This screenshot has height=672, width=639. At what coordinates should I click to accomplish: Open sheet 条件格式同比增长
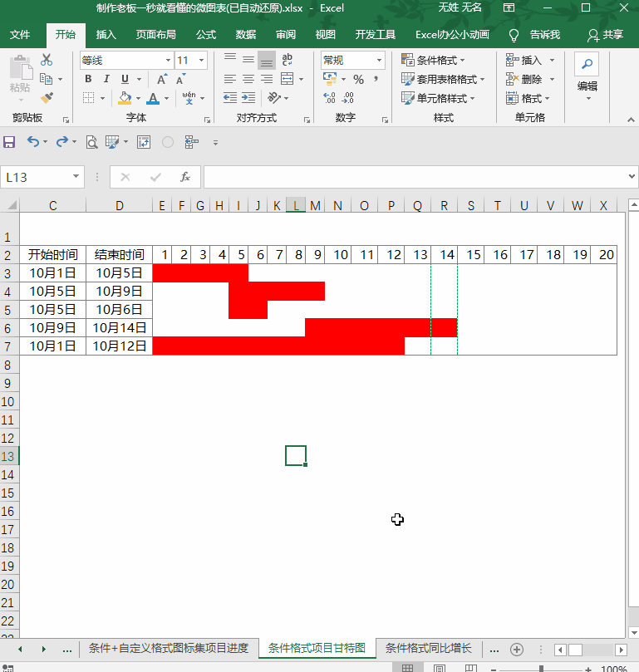pos(428,648)
